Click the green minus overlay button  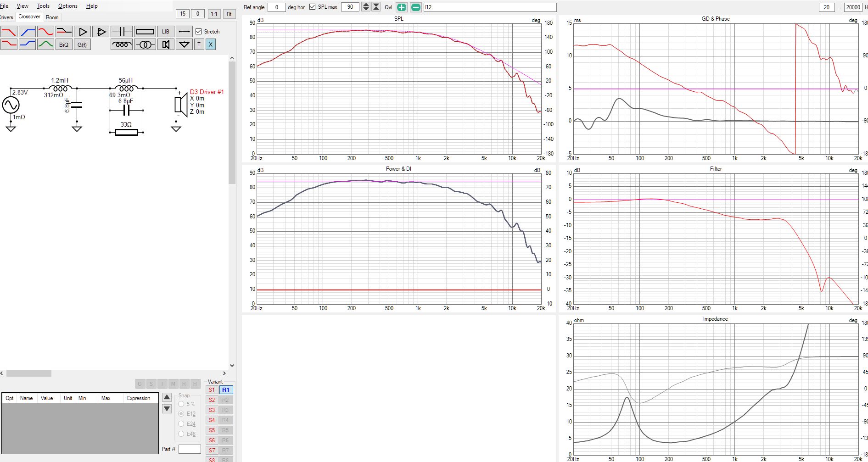[x=415, y=7]
